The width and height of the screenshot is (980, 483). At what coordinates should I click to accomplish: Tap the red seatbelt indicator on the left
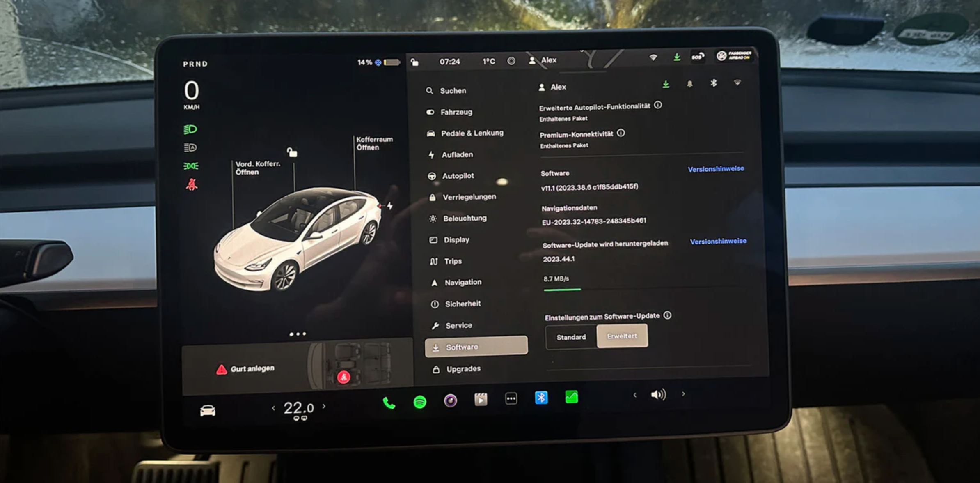pos(192,184)
